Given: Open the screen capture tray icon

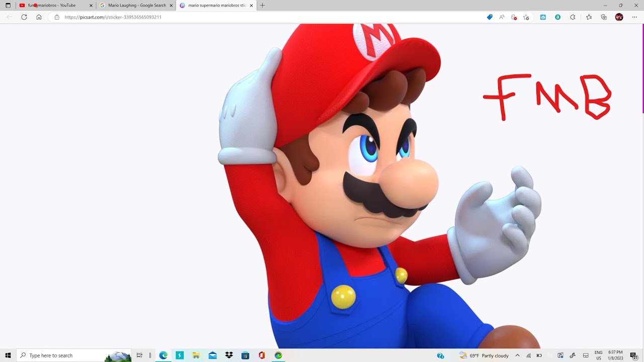Looking at the screenshot, I should [x=560, y=355].
